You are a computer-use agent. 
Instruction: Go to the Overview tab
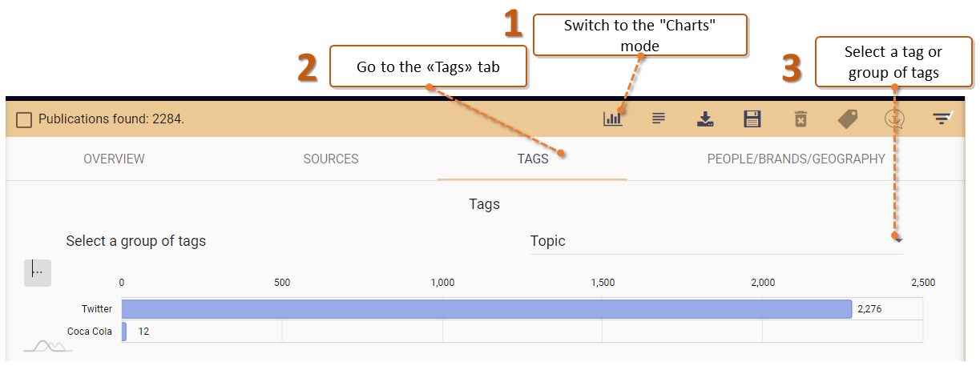[x=114, y=159]
